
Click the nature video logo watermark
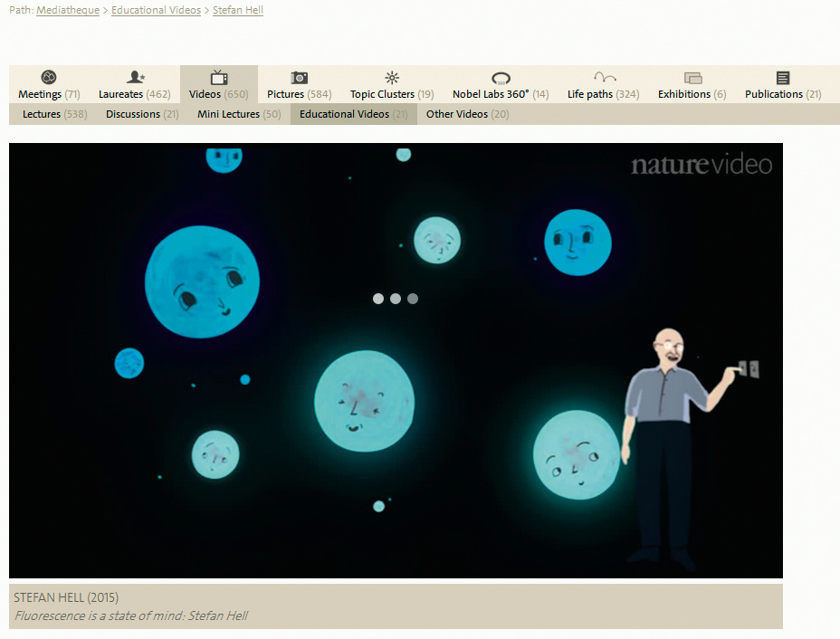pos(702,165)
